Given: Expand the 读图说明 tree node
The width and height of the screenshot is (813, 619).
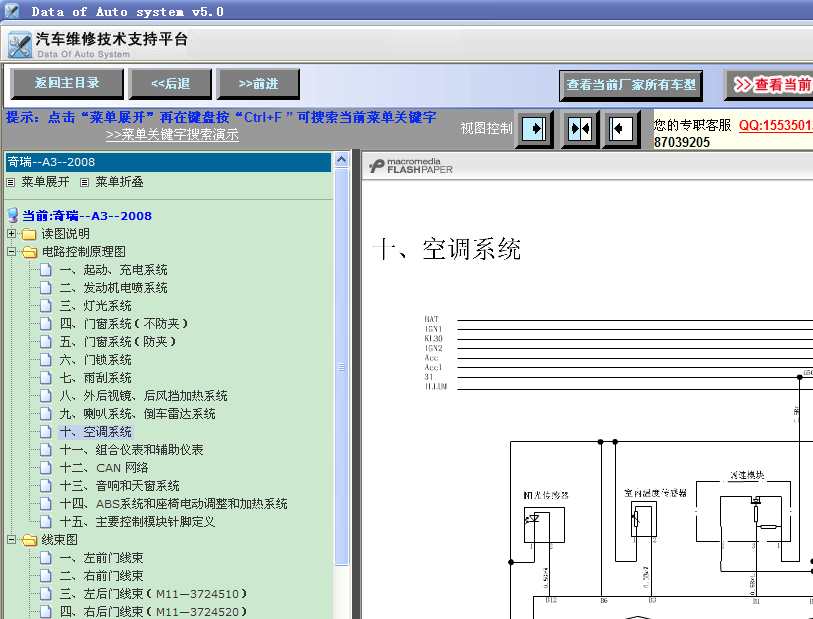Looking at the screenshot, I should [11, 234].
